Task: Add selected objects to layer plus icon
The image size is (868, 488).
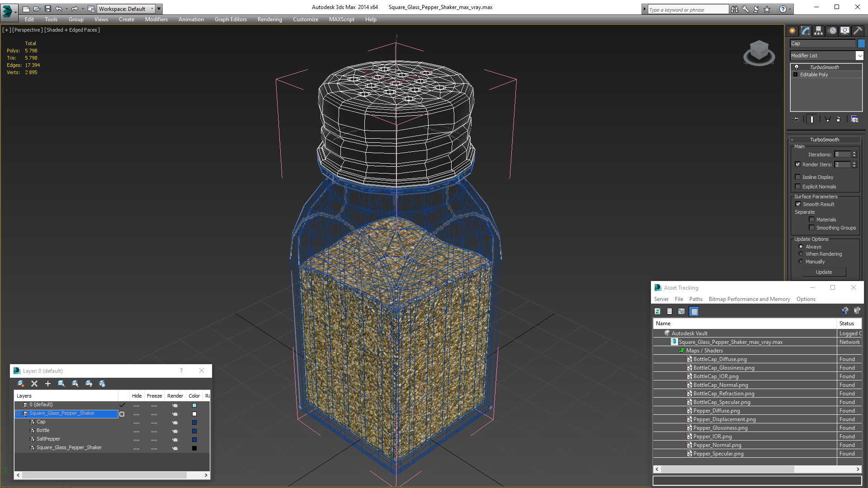Action: click(48, 384)
